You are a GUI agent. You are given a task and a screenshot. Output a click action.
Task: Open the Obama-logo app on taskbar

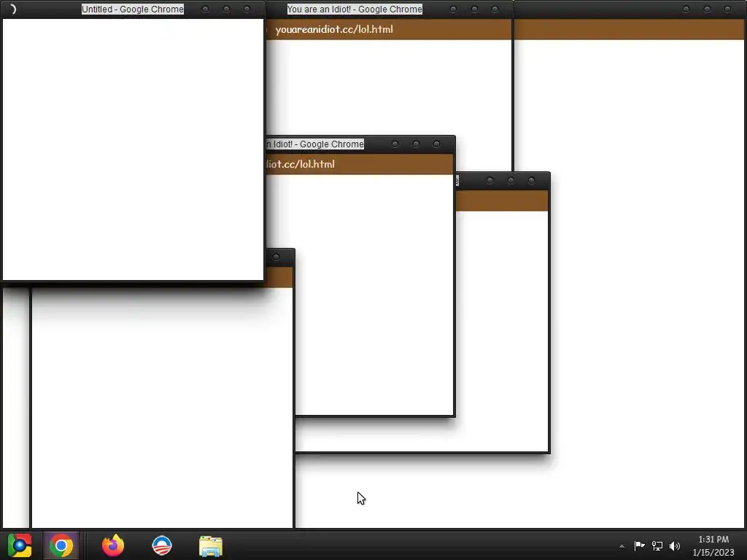pyautogui.click(x=162, y=545)
